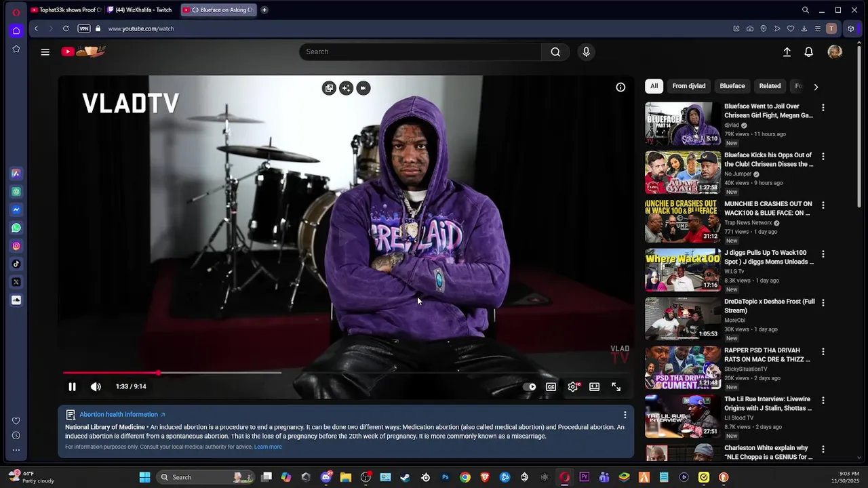
Task: Open the J diggs Pulls Up To Wack100 title
Action: click(x=769, y=257)
